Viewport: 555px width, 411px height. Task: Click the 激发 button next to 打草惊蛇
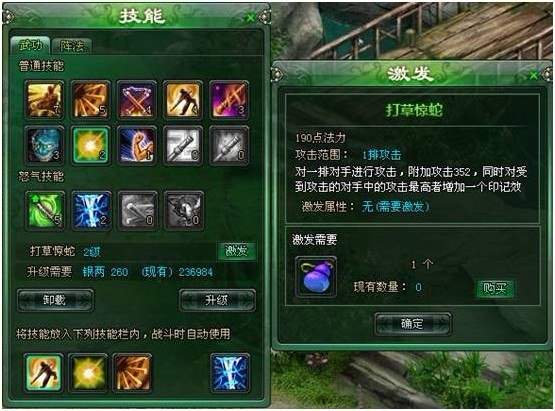click(236, 251)
